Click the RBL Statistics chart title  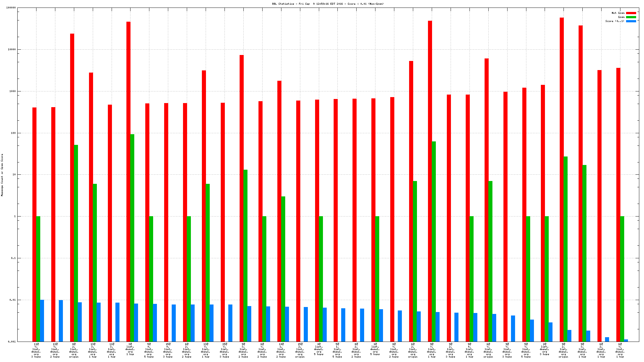(x=328, y=4)
